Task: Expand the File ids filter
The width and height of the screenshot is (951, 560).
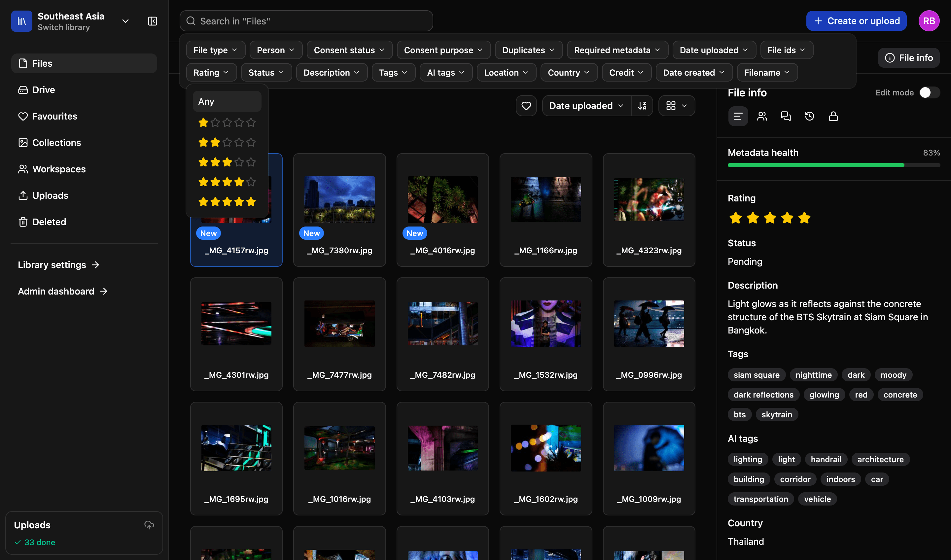Action: pyautogui.click(x=787, y=50)
